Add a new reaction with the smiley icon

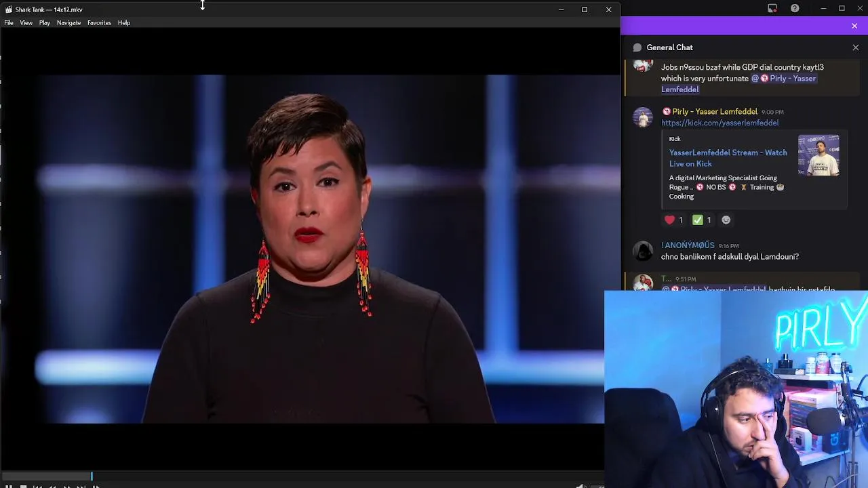click(x=726, y=220)
